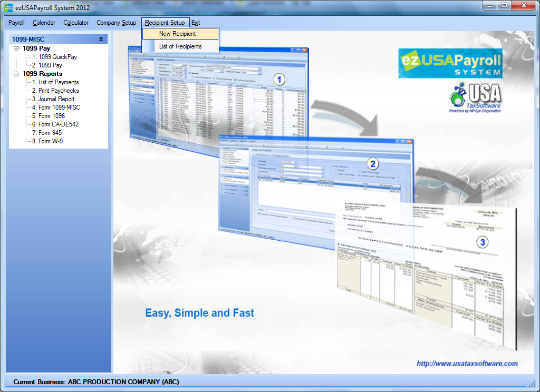Open the Calculator menu
Screen dimensions: 540x392
[76, 23]
